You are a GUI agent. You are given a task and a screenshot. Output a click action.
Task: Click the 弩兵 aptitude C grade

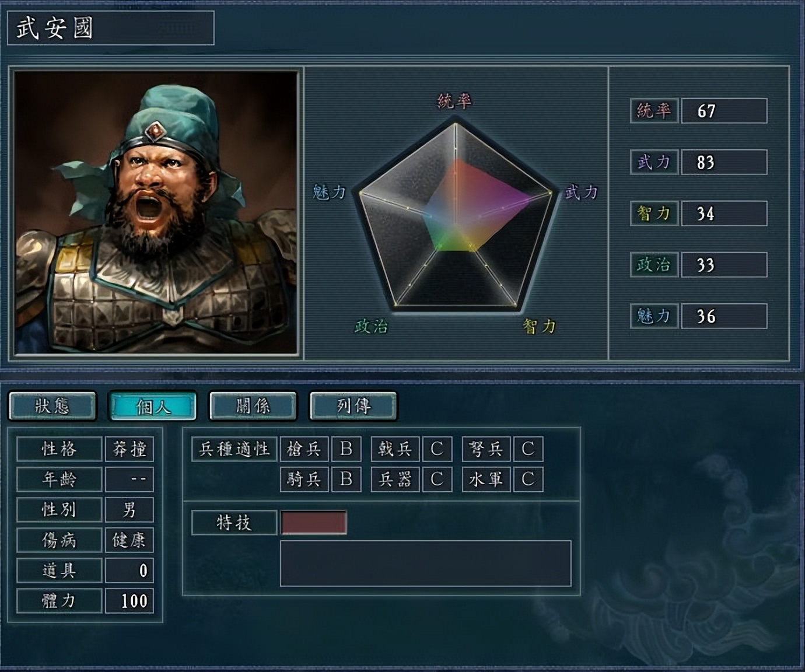point(528,449)
